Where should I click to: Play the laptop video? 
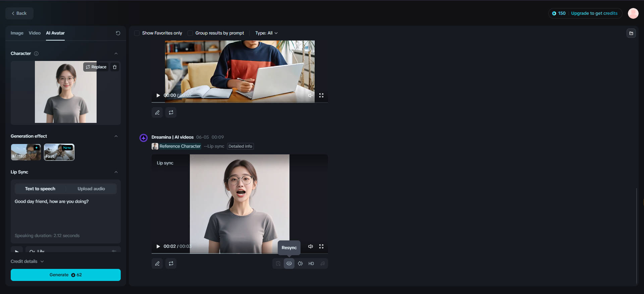[x=158, y=95]
